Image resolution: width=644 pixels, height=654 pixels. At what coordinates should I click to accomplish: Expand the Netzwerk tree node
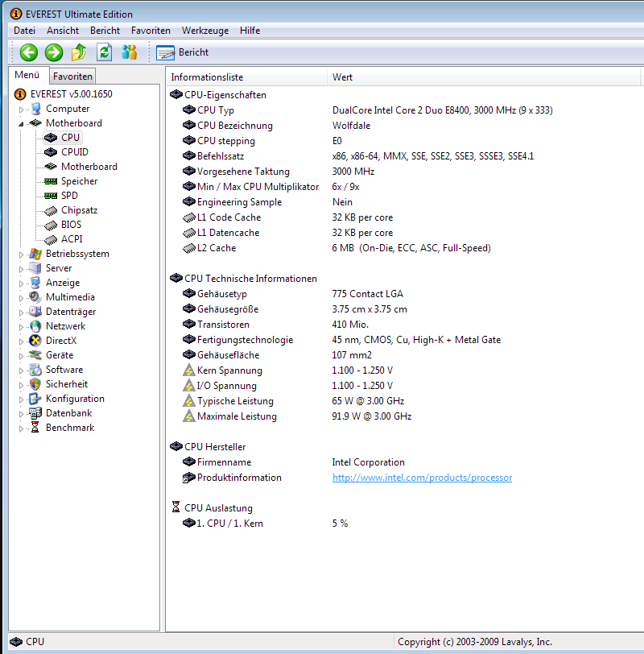[21, 327]
